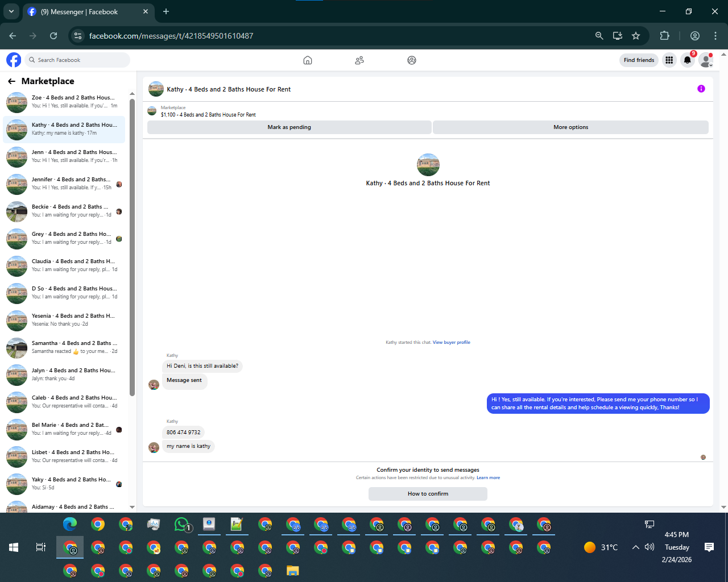The height and width of the screenshot is (582, 728).
Task: Open the Claudia conversation
Action: 64,266
